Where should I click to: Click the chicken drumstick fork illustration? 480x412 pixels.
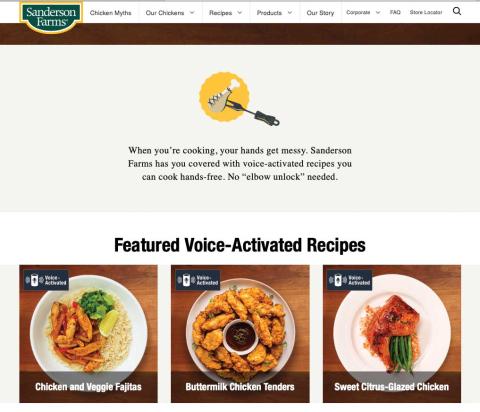tap(239, 99)
